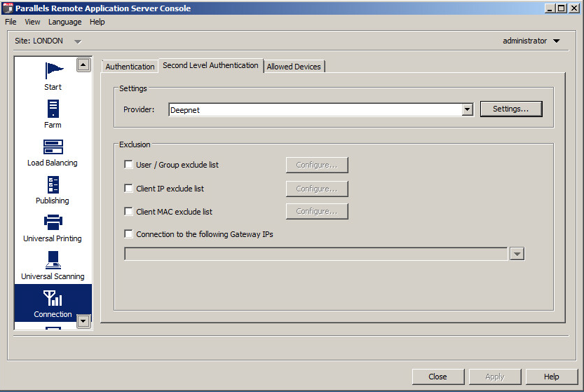Configure the User / Group exclude list

pyautogui.click(x=317, y=165)
